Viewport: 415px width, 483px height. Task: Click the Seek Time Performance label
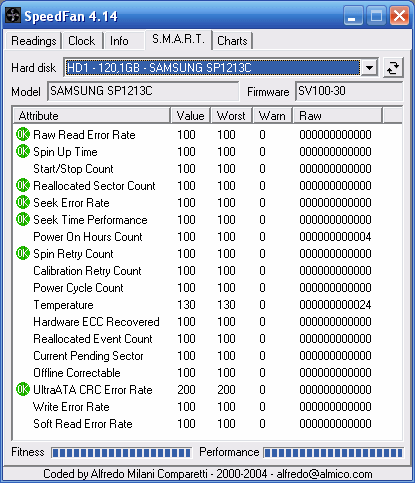pos(90,220)
